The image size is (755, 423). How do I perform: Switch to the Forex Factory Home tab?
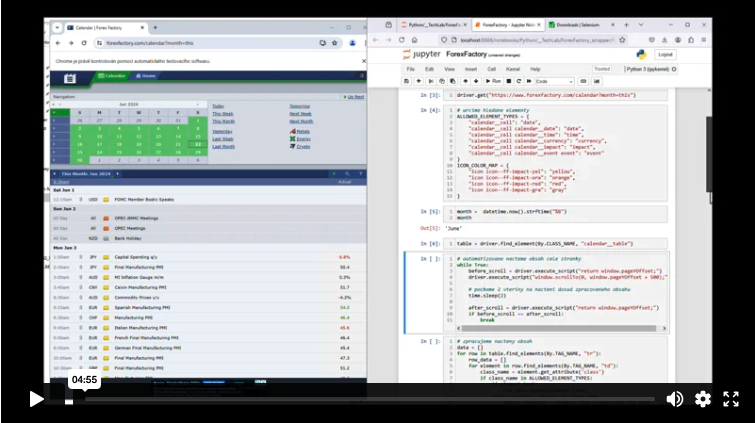[x=146, y=75]
